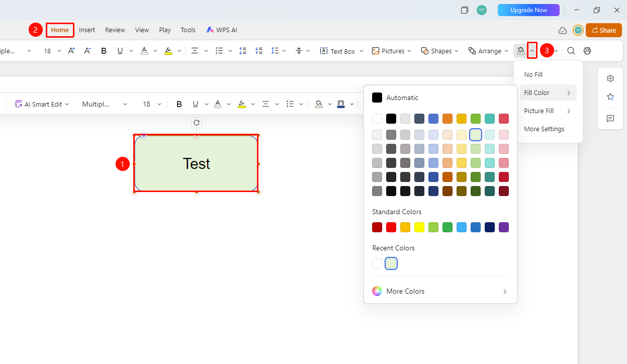Pick the Automatic black color swatch
Image resolution: width=627 pixels, height=364 pixels.
point(377,98)
